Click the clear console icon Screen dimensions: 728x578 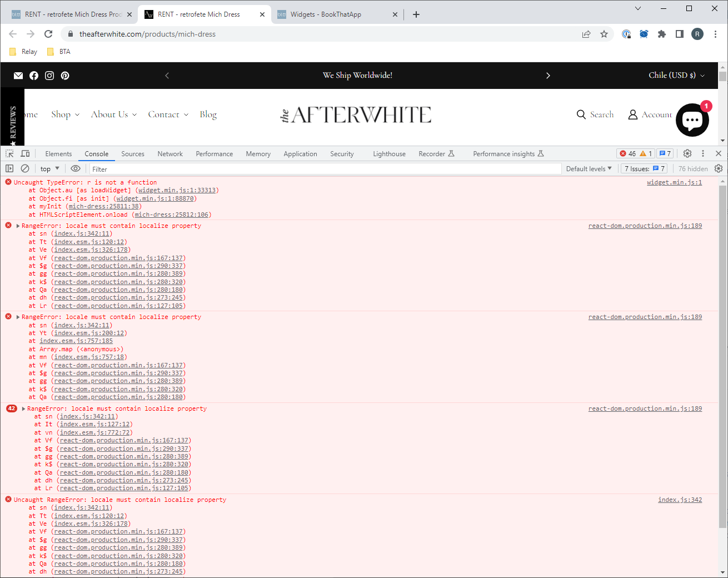(25, 168)
